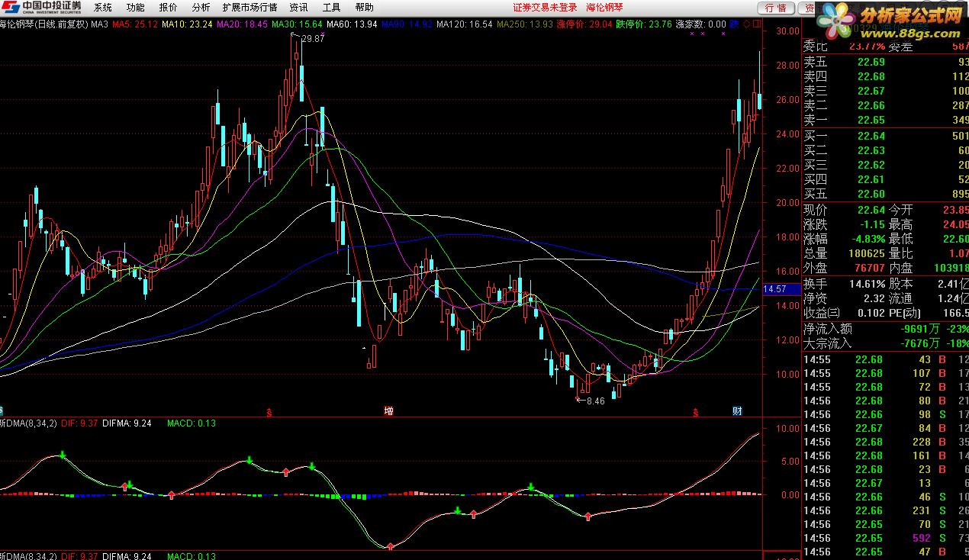This screenshot has height=560, width=969.
Task: Click the 卖五 ask row at 22.69
Action: 885,62
